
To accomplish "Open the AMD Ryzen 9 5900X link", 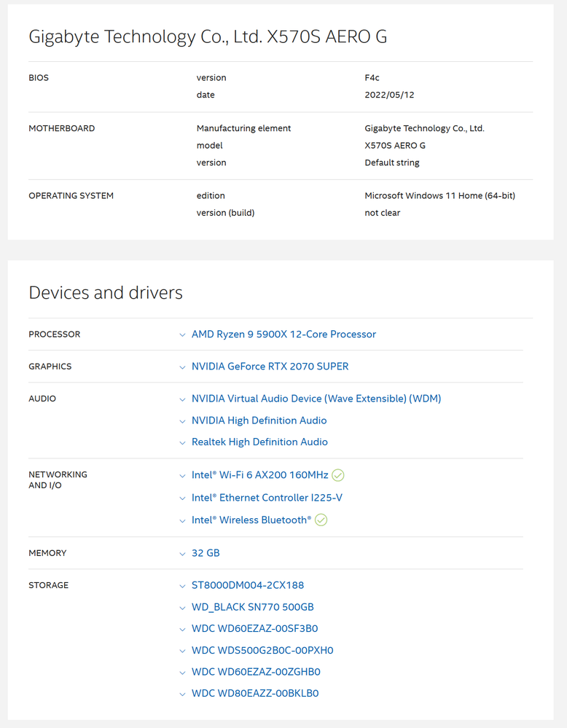I will 283,334.
